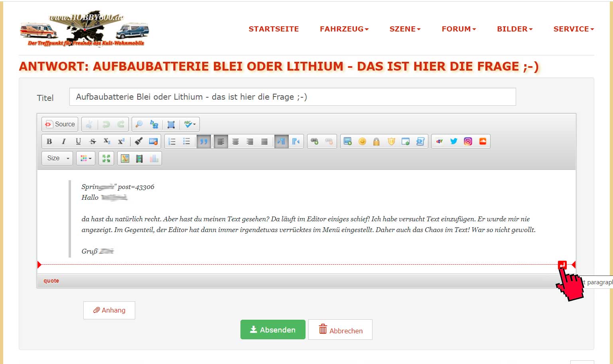
Task: Open the FAHRZEUG navigation menu
Action: tap(344, 29)
